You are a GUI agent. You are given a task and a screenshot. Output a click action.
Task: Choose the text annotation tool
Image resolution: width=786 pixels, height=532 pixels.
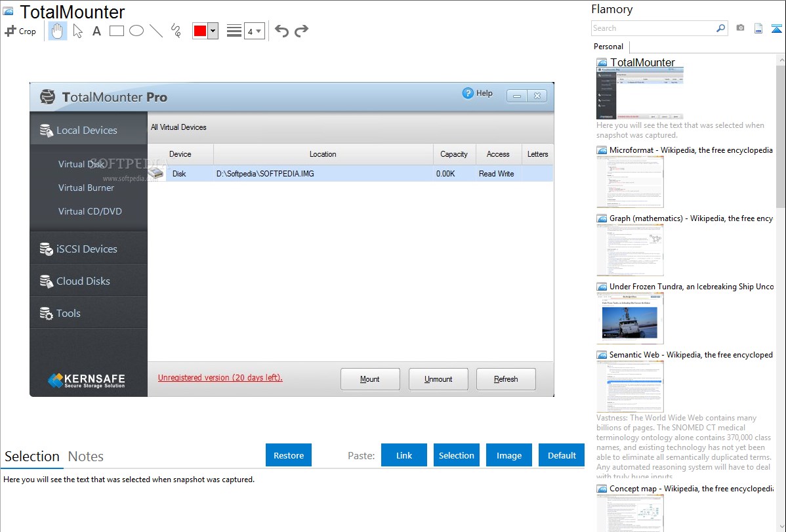click(96, 31)
